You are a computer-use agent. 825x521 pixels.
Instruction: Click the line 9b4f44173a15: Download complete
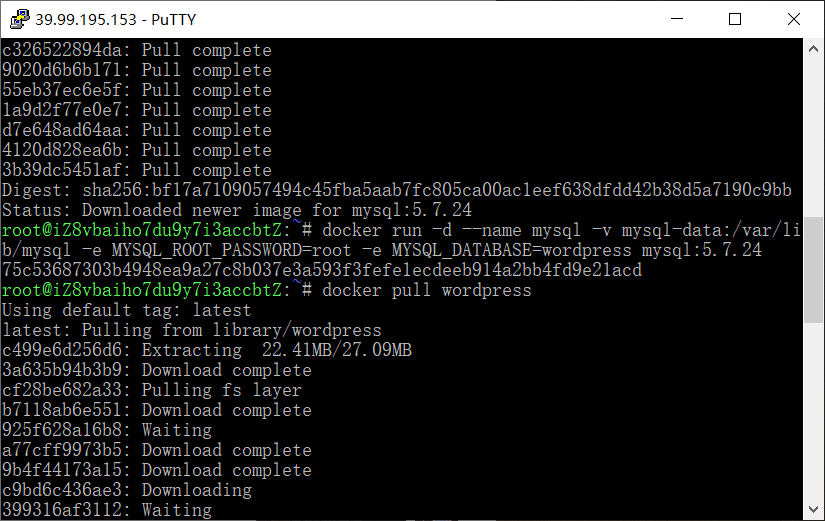(157, 470)
